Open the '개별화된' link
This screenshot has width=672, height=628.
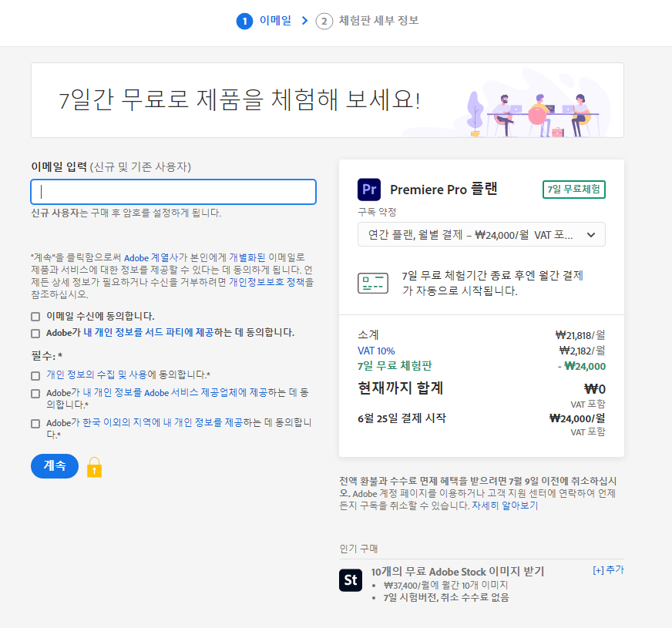247,257
